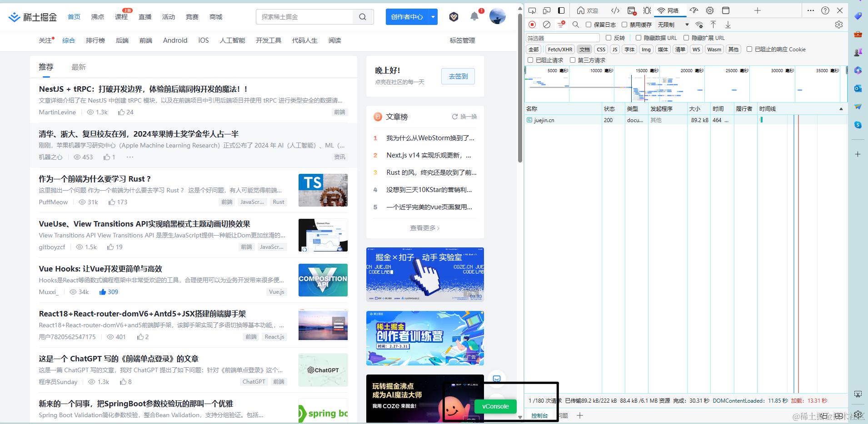868x424 pixels.
Task: Check 隐藏数据 URL option
Action: tap(639, 38)
